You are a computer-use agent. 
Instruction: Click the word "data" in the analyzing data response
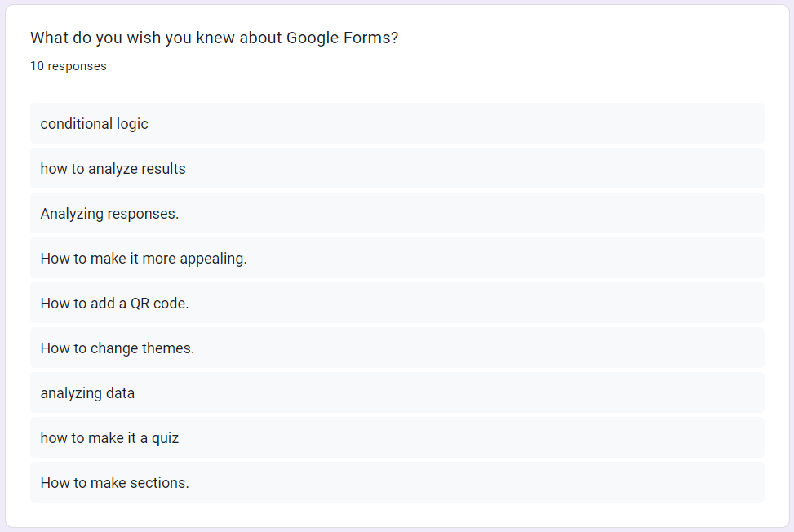[119, 393]
